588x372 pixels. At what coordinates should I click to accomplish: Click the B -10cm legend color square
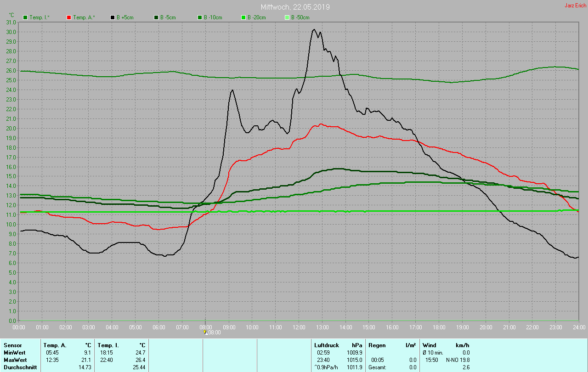coord(200,17)
